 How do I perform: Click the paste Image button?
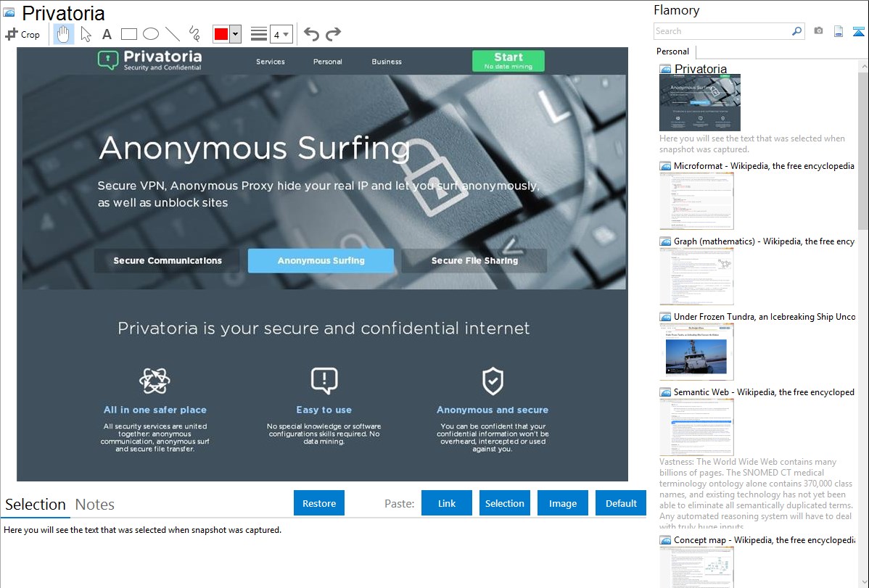pyautogui.click(x=562, y=503)
